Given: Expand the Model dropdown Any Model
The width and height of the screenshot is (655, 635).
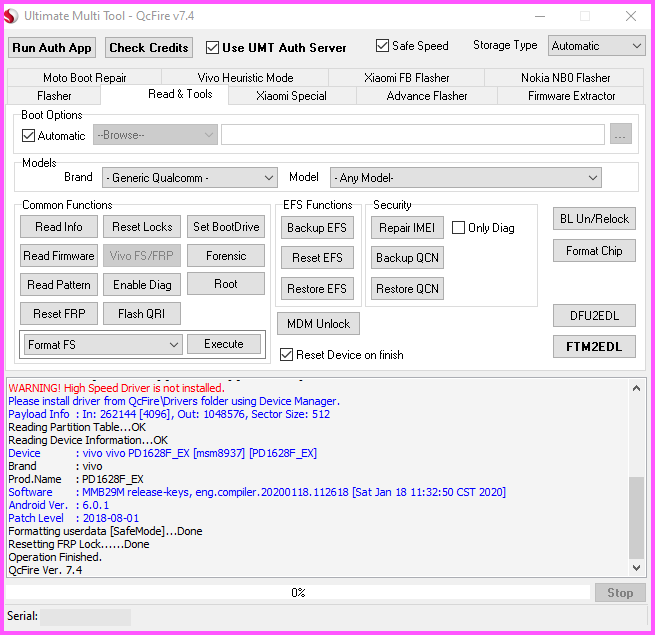Looking at the screenshot, I should coord(465,178).
